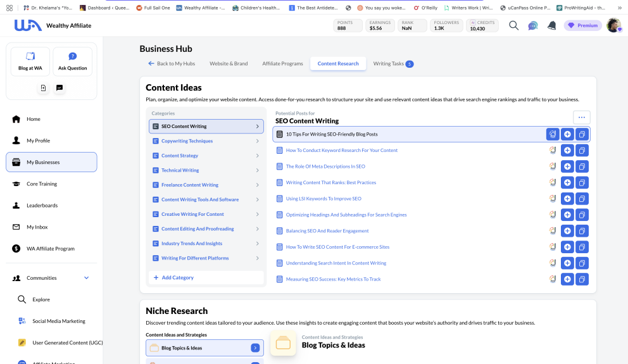Collapse the Communities section chevron
Image resolution: width=628 pixels, height=364 pixels.
[x=86, y=278]
